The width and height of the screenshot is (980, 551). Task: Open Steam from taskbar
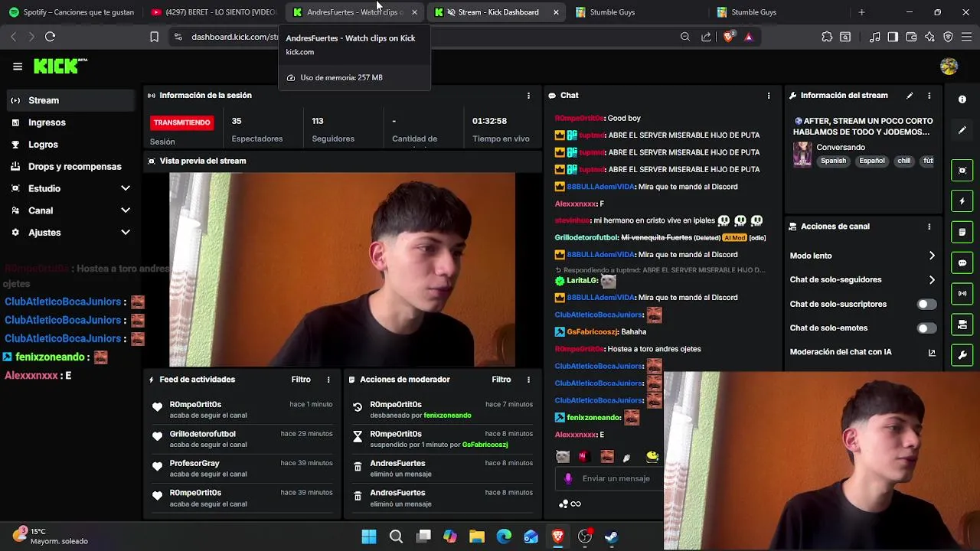pyautogui.click(x=611, y=536)
